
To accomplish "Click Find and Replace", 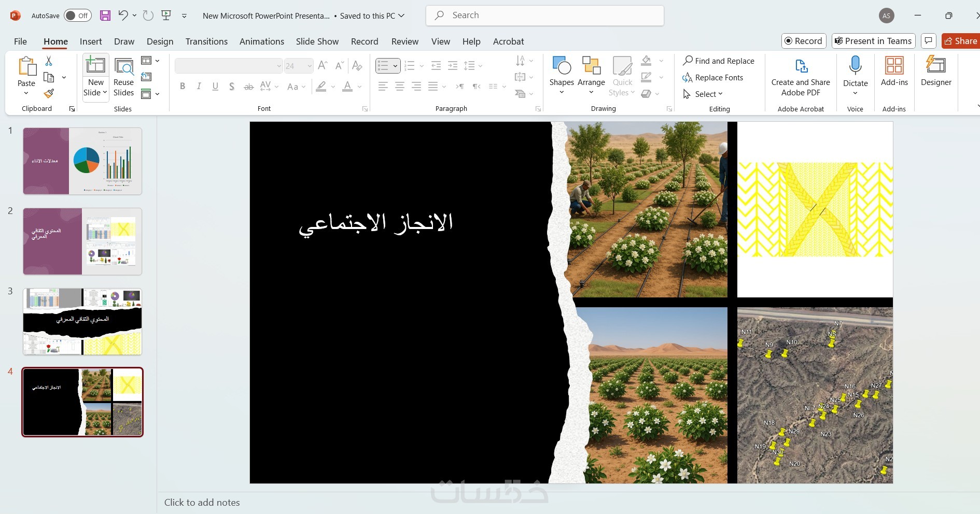I will 719,61.
